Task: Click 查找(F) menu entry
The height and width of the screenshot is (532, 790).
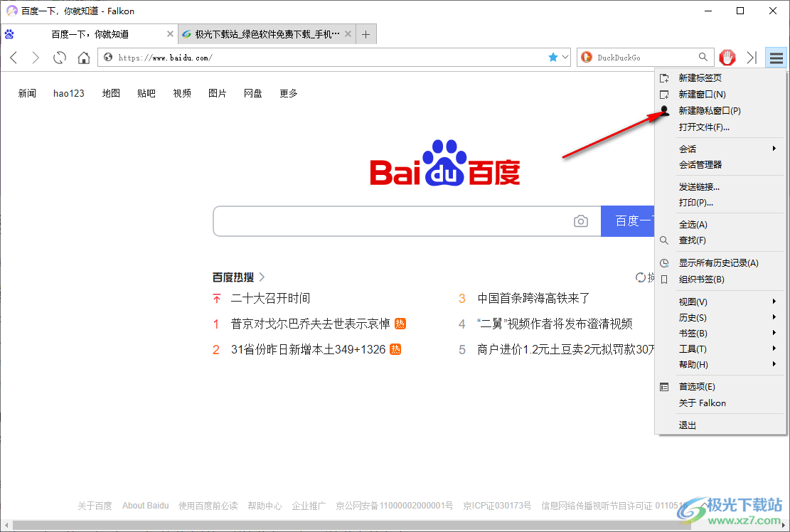Action: tap(720, 240)
